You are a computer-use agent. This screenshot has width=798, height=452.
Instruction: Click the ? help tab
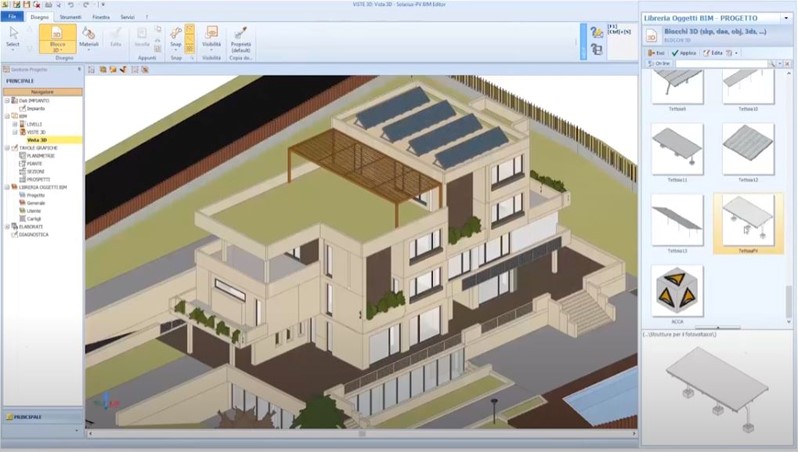click(147, 17)
